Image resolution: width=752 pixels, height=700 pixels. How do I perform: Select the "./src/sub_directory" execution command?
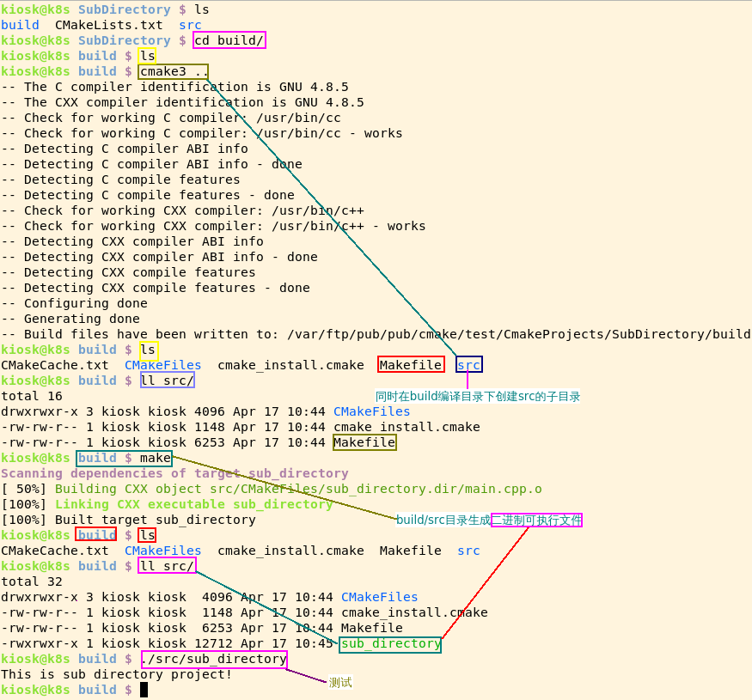pos(213,659)
